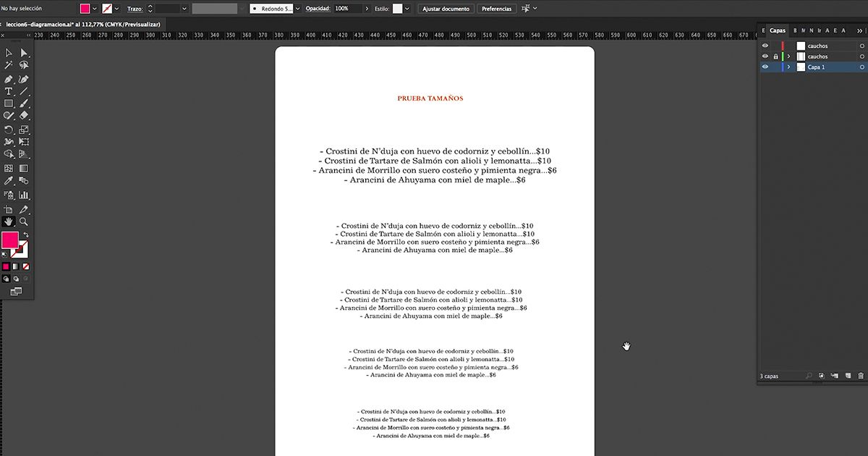
Task: Target the locked cauchos layer circle
Action: click(x=861, y=56)
